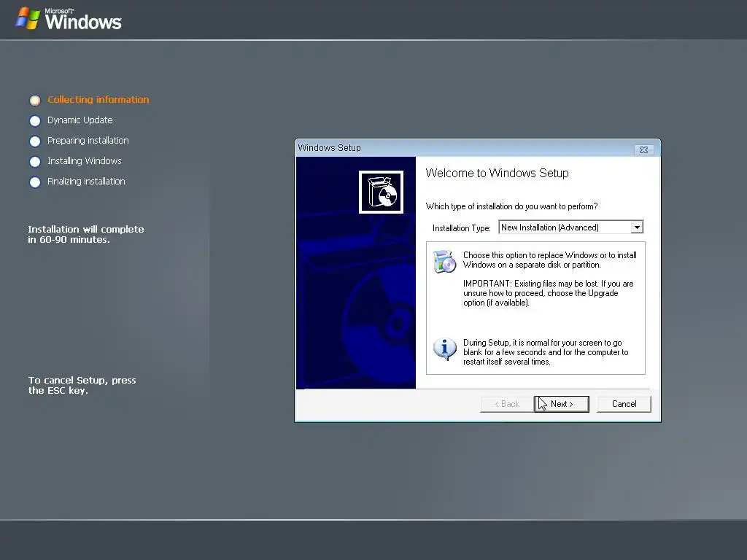Click the 'To cancel Setup, press the ESC key' text
Viewport: 747px width, 560px height.
pyautogui.click(x=82, y=385)
